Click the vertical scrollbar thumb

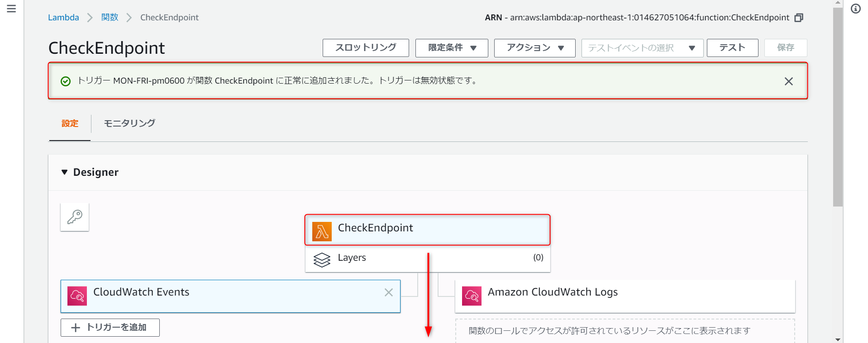click(x=838, y=107)
